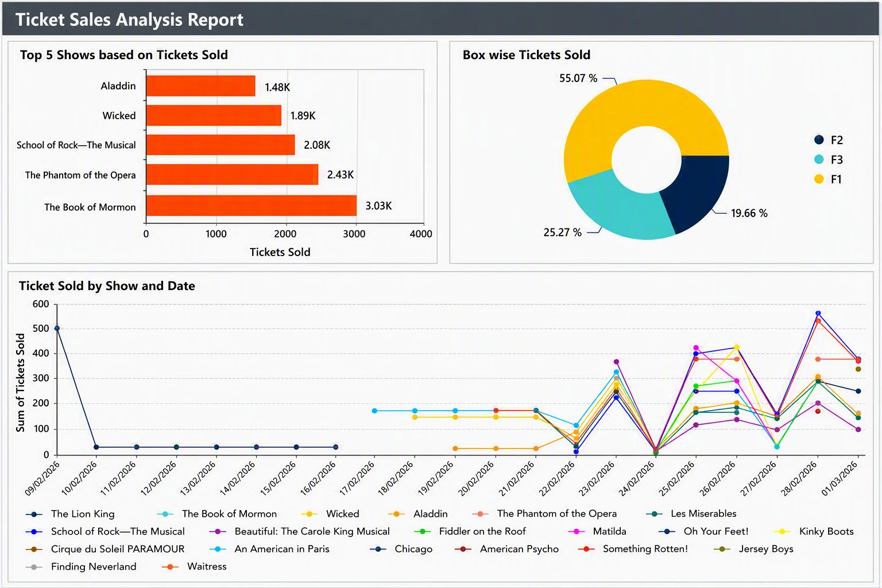The image size is (882, 588).
Task: Click the 1.48K bar value label
Action: pos(277,87)
